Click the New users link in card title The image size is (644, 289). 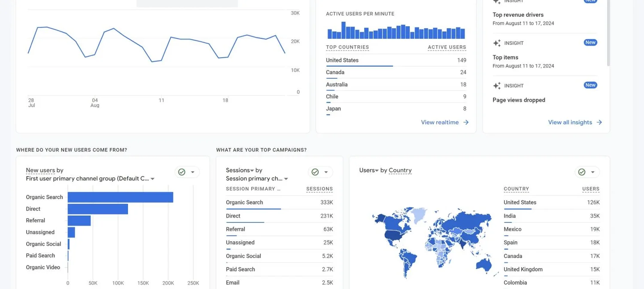[40, 170]
